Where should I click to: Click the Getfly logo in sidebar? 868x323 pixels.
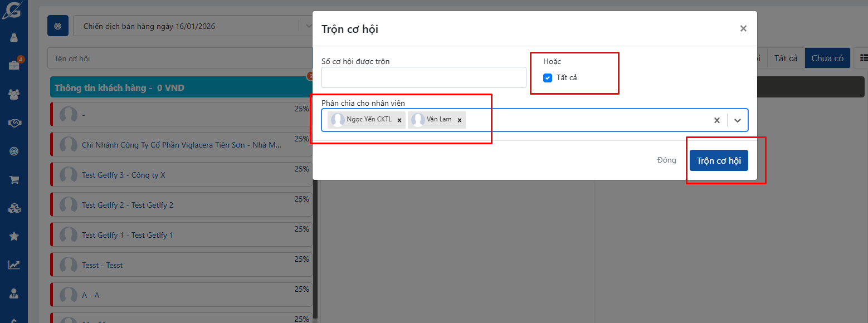pos(13,9)
